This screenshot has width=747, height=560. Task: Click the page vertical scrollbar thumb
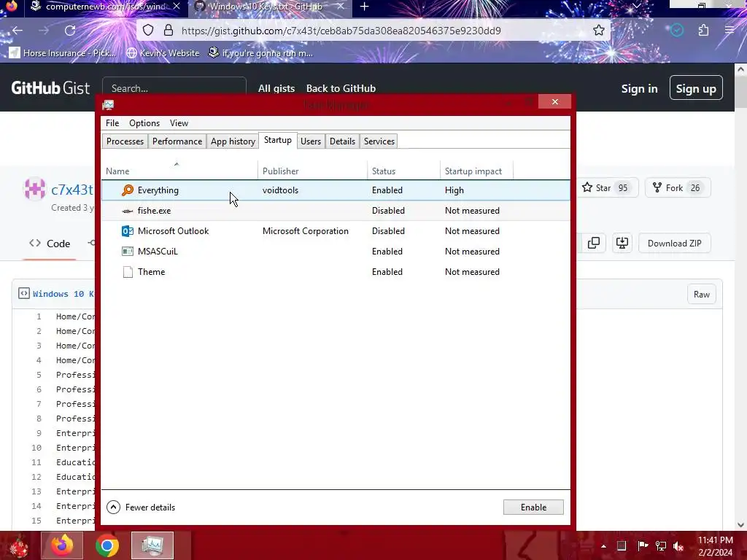tap(741, 91)
